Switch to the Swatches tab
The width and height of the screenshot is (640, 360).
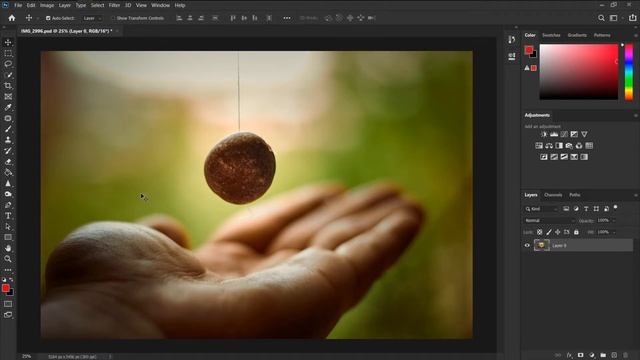pyautogui.click(x=551, y=36)
